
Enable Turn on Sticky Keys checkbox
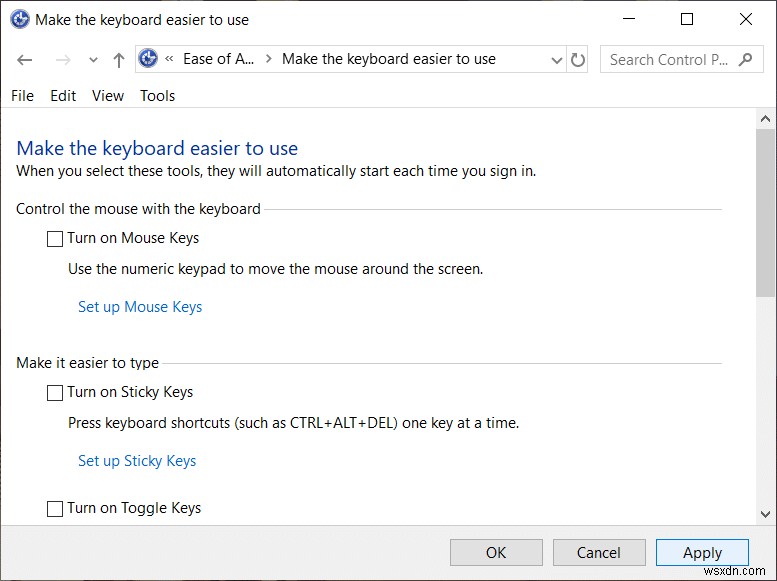[55, 393]
